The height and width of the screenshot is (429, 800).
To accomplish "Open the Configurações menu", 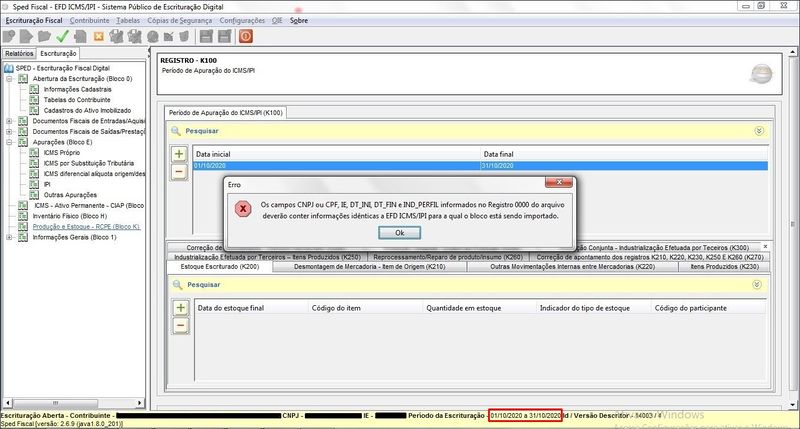I will tap(242, 20).
